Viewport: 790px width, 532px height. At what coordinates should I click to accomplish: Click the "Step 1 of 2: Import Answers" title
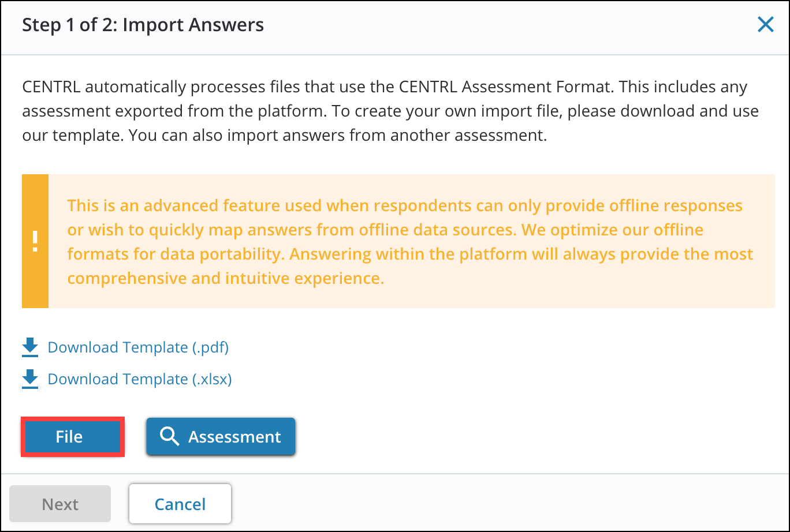point(143,25)
